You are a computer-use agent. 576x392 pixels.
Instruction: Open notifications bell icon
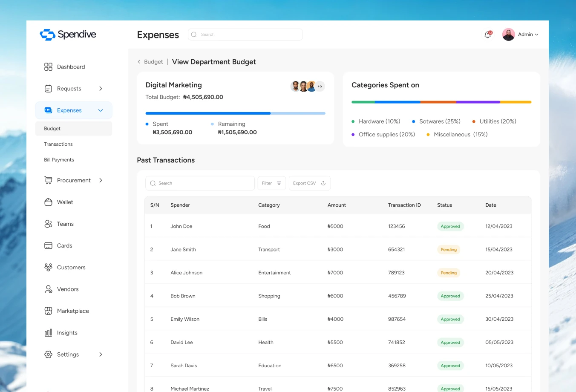point(488,35)
